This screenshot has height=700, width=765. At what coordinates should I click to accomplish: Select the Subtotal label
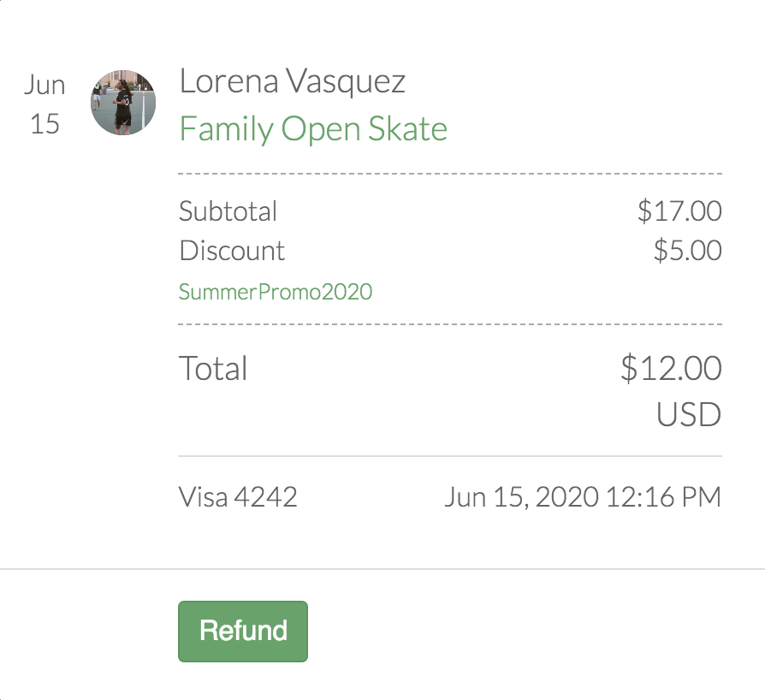point(228,211)
